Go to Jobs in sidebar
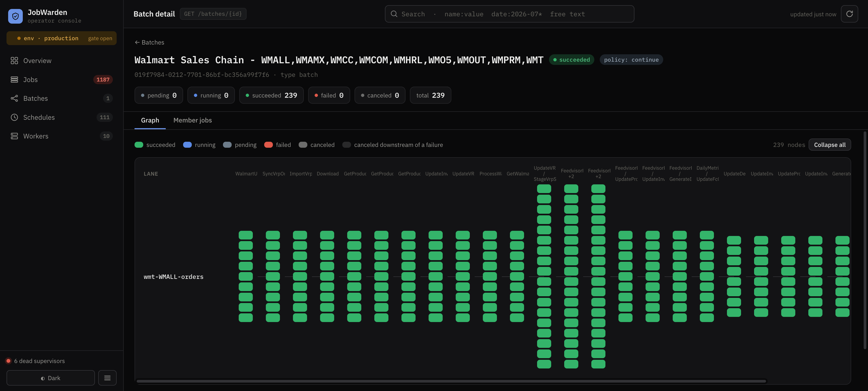This screenshot has width=868, height=391. [61, 80]
